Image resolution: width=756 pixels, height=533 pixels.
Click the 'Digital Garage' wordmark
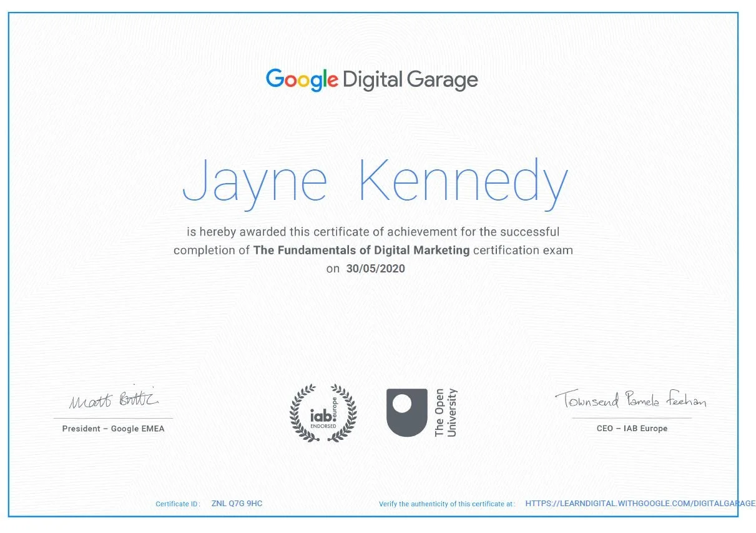pyautogui.click(x=411, y=80)
